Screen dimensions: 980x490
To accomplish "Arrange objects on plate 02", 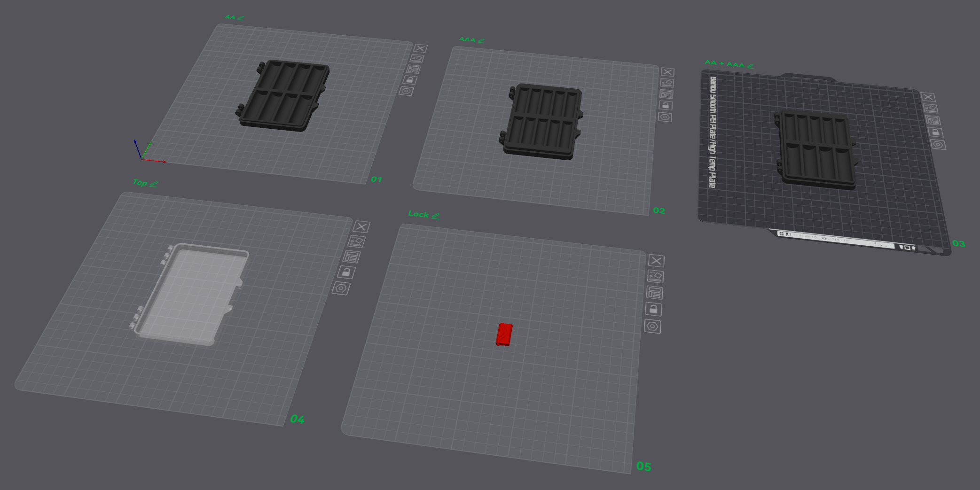I will pos(666,94).
